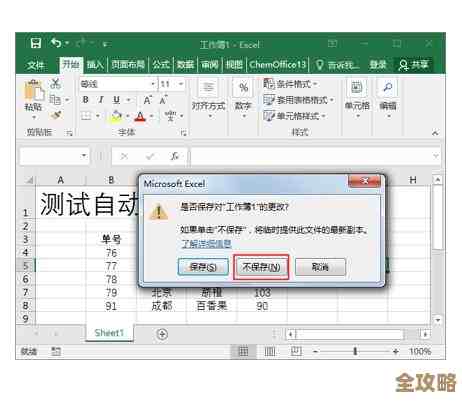Switch to the ChemOffice13 tab
The image size is (462, 401).
tap(278, 64)
